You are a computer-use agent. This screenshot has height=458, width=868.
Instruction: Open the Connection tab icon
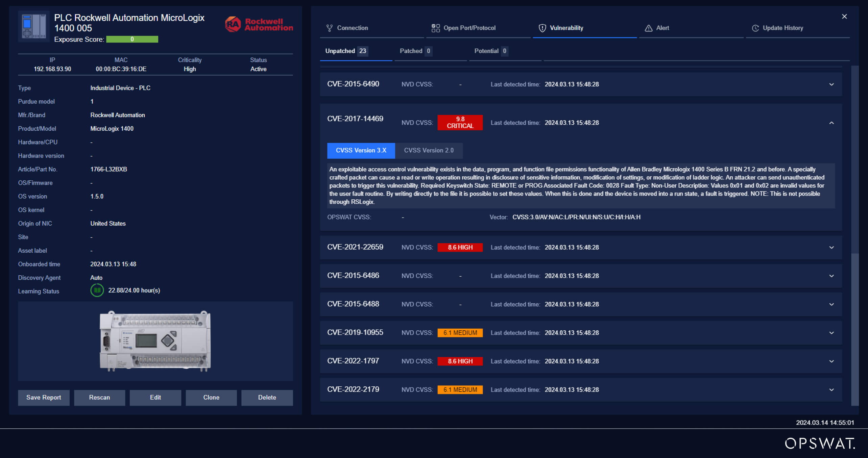(x=329, y=28)
